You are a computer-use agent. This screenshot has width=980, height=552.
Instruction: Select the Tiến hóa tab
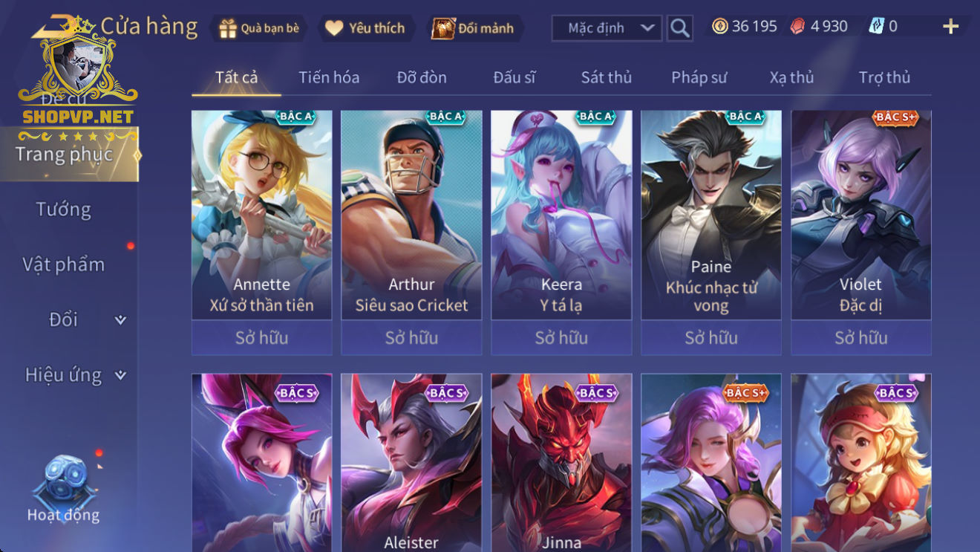(329, 77)
